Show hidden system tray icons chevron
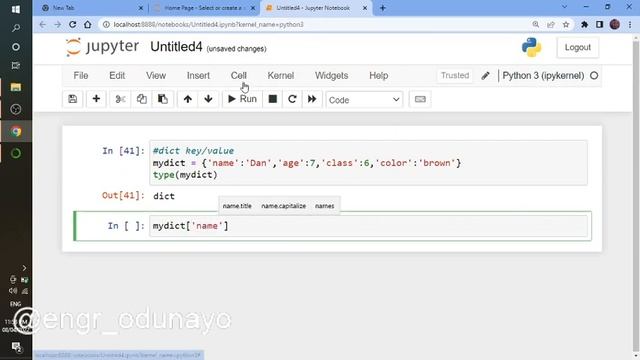 coord(24,268)
